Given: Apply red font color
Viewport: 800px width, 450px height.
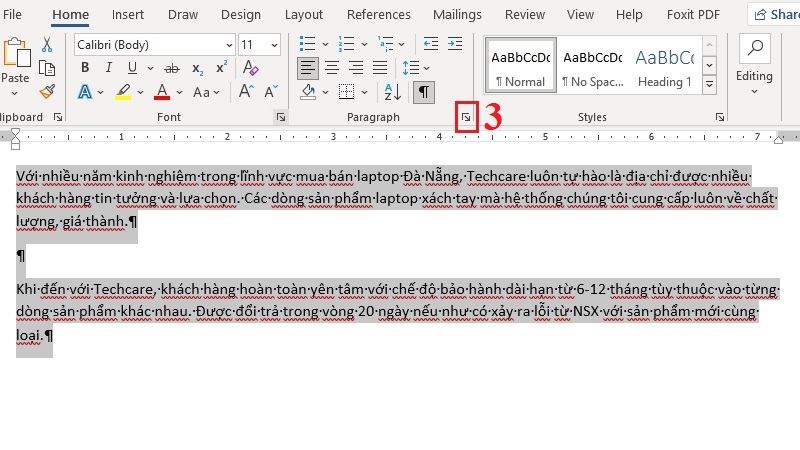Looking at the screenshot, I should 162,92.
